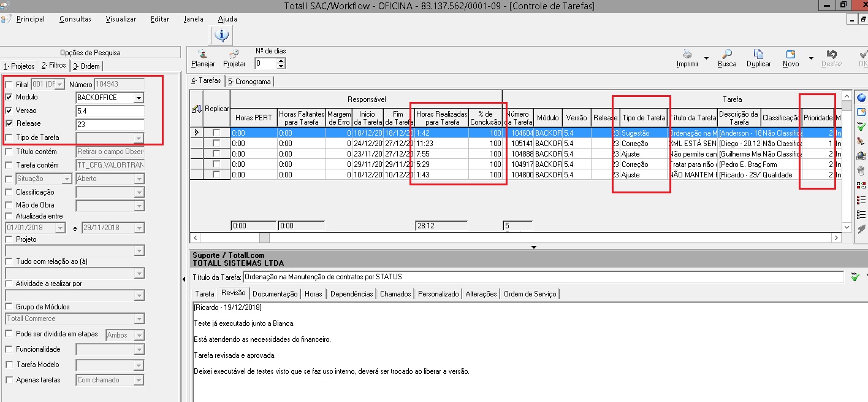Open the Consultas menu
868x402 pixels.
[75, 19]
